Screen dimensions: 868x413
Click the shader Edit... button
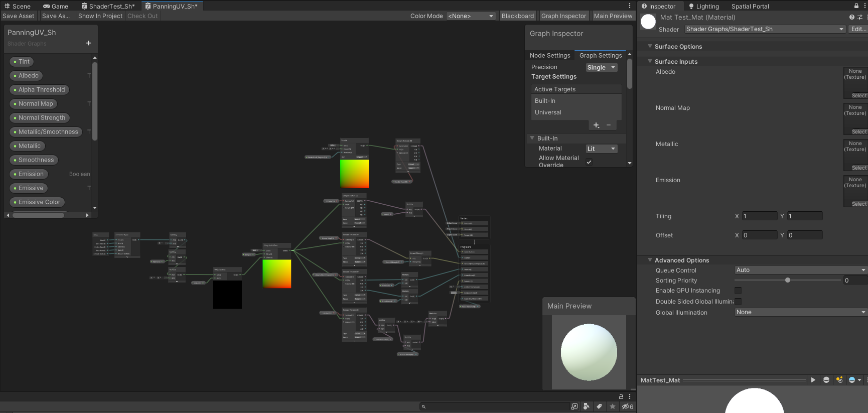[858, 29]
